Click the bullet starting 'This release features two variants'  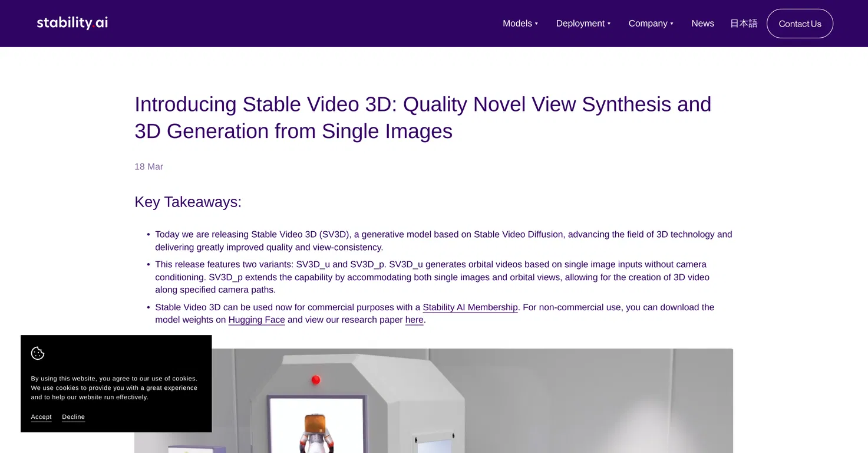pyautogui.click(x=433, y=277)
